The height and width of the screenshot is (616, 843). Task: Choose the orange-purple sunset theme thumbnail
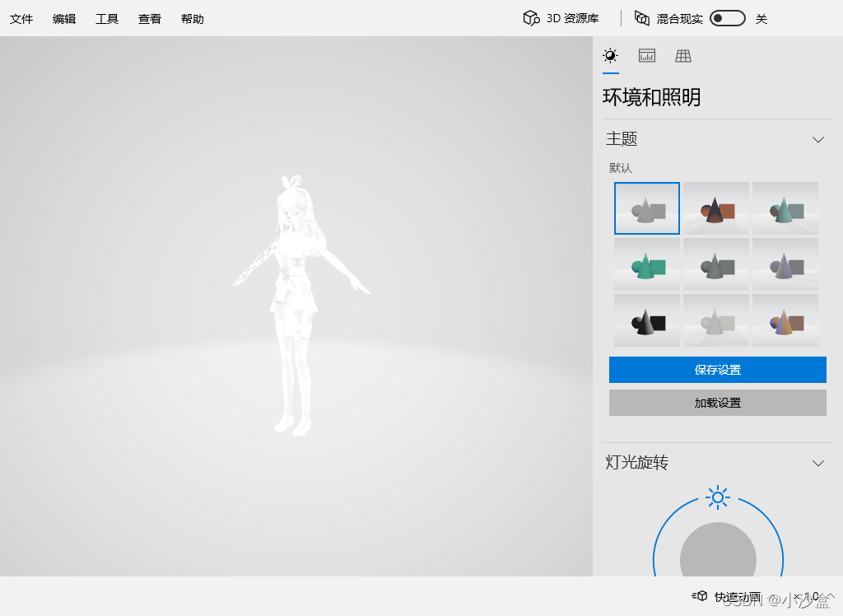(785, 320)
